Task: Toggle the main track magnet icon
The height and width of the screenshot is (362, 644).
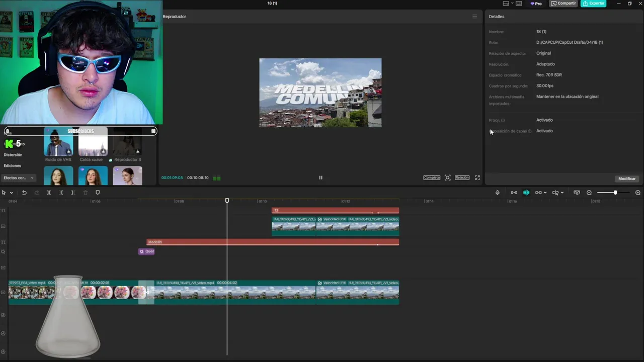Action: point(514,193)
